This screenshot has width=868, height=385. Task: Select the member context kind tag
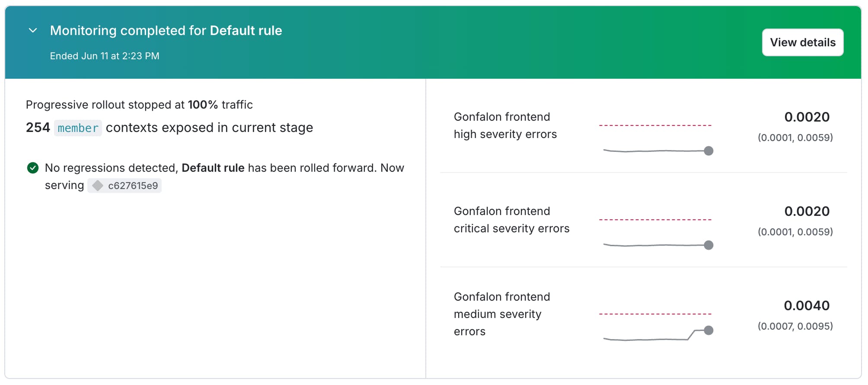tap(78, 128)
